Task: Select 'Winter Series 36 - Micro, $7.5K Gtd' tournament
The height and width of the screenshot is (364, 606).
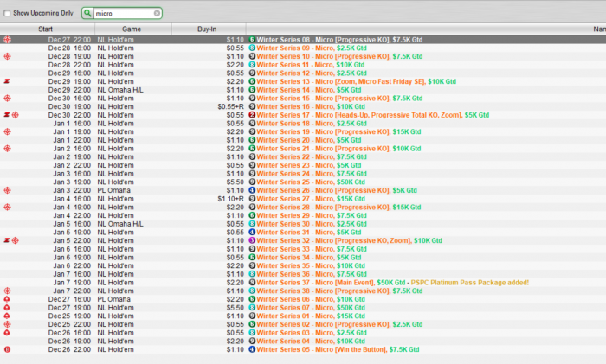Action: click(x=312, y=274)
